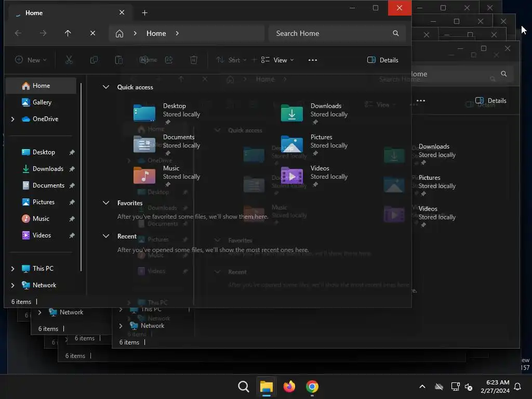Click the navigation pane scrollbar
532x399 pixels.
(x=81, y=177)
